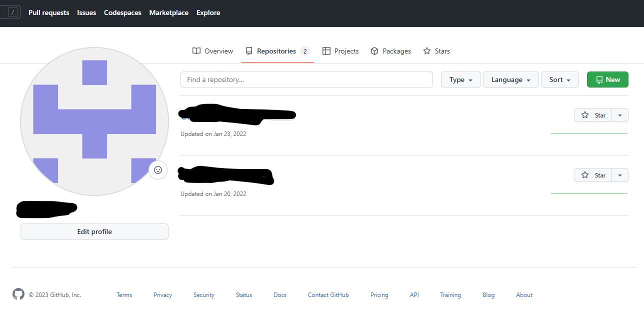
Task: Open the Blog footer link
Action: click(x=488, y=295)
